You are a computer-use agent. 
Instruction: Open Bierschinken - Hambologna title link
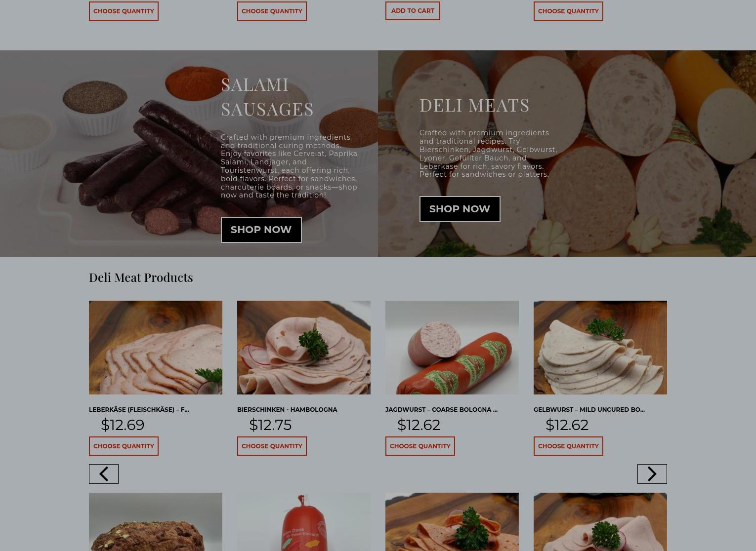tap(287, 409)
